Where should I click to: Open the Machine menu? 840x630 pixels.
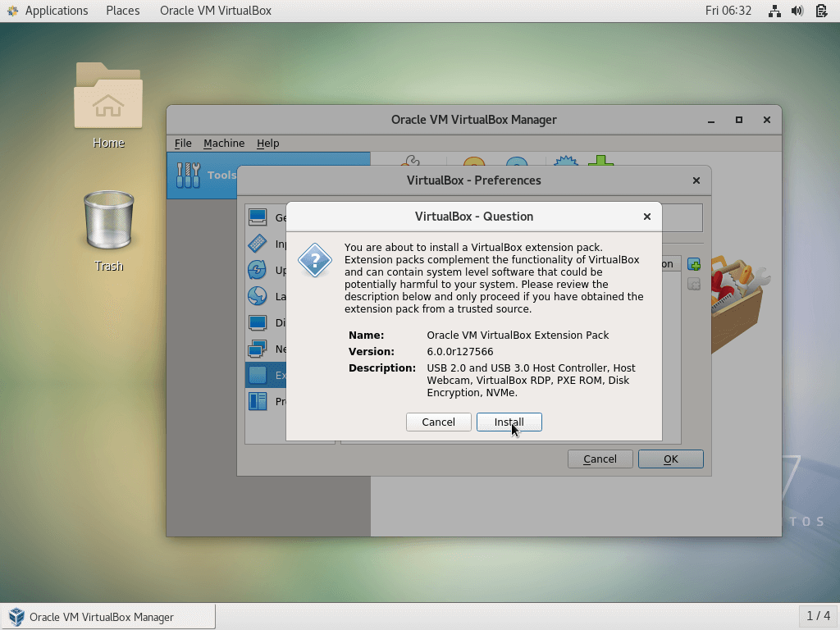click(x=223, y=143)
